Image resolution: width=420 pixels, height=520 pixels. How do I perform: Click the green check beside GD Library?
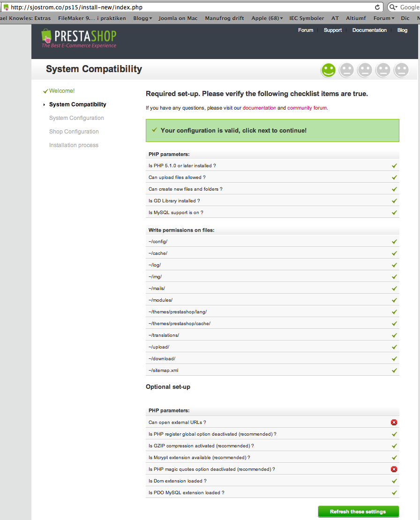click(394, 201)
